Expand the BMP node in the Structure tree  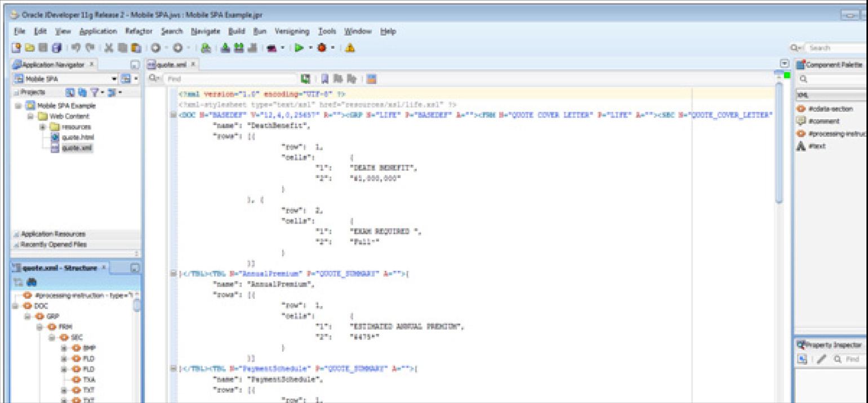click(64, 347)
